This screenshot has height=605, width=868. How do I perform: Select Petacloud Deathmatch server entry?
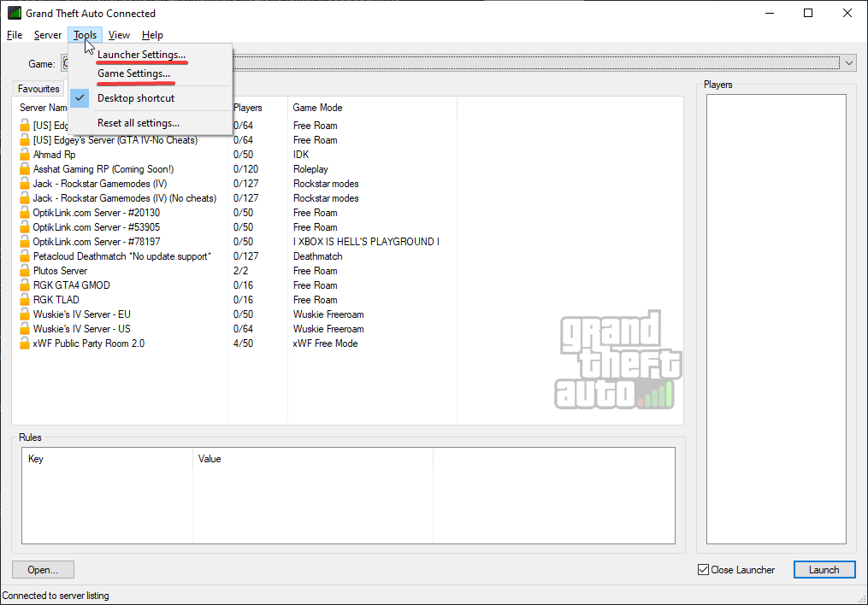121,256
